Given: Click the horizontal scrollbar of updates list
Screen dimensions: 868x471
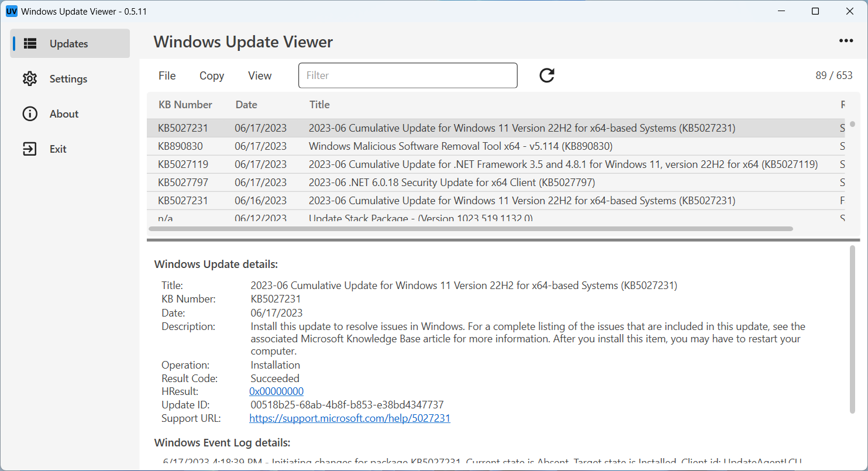Looking at the screenshot, I should pyautogui.click(x=472, y=229).
